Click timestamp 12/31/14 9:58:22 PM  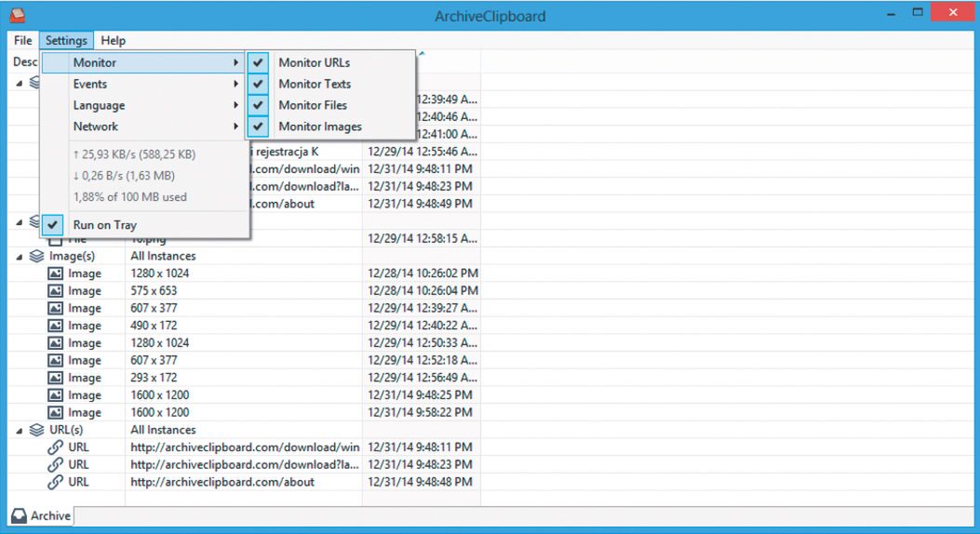[420, 413]
